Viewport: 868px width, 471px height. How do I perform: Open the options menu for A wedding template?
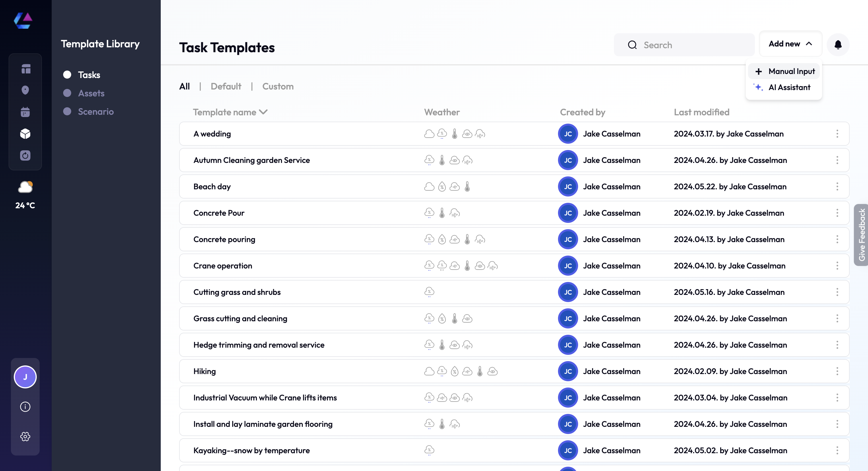pos(837,134)
